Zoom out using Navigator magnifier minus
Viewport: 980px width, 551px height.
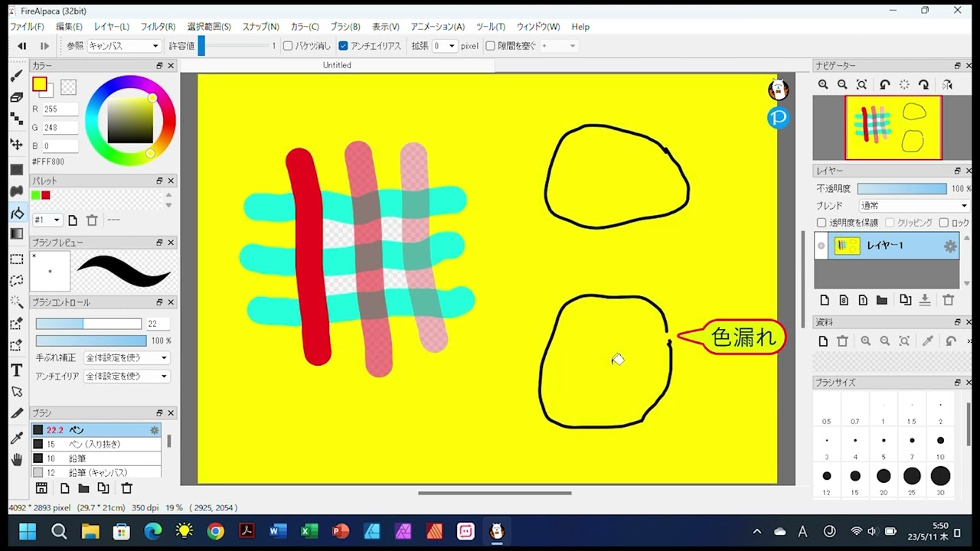pyautogui.click(x=842, y=85)
